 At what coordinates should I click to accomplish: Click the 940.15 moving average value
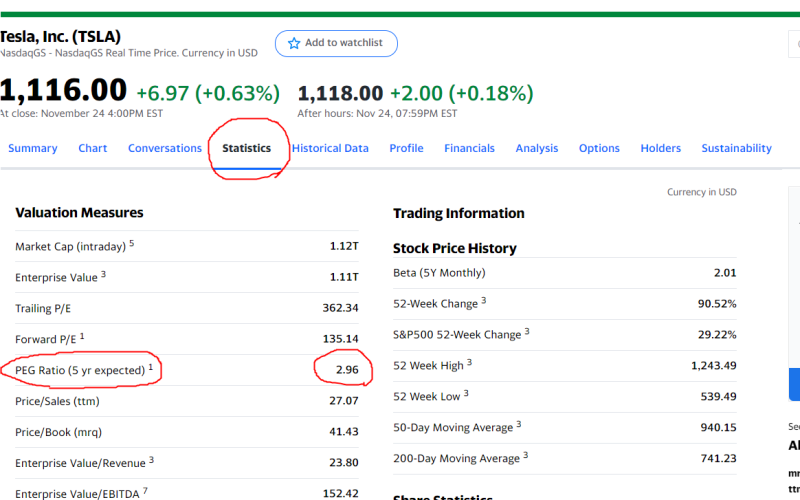(718, 427)
